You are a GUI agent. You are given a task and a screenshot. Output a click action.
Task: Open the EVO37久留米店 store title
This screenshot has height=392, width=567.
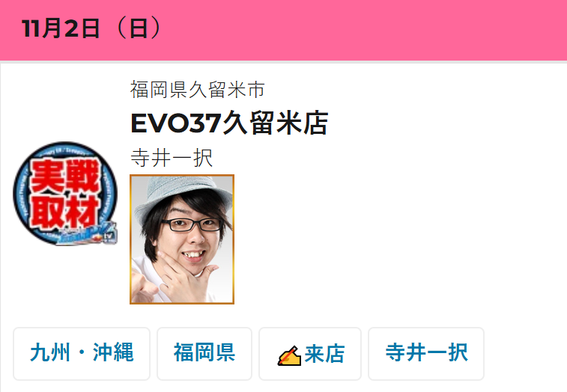point(229,123)
